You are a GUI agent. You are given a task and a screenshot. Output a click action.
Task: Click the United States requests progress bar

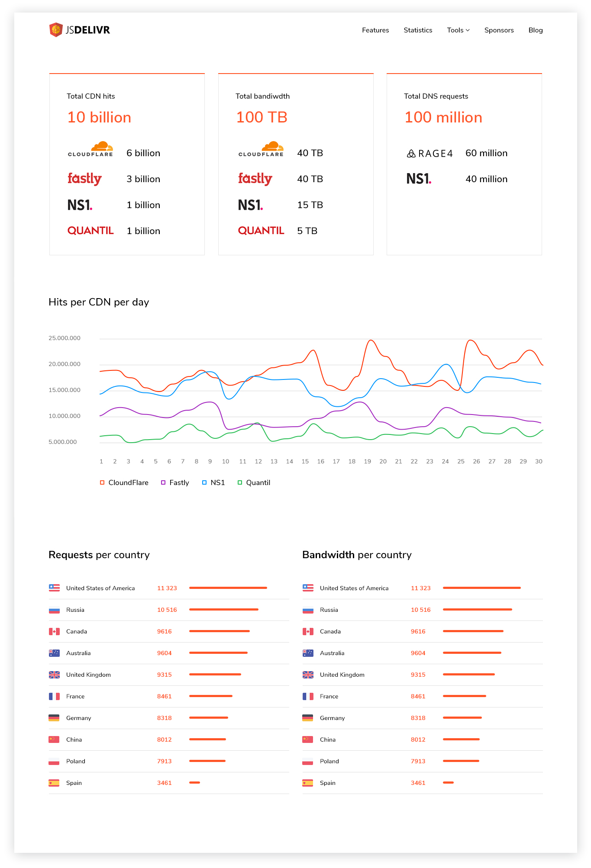tap(228, 588)
